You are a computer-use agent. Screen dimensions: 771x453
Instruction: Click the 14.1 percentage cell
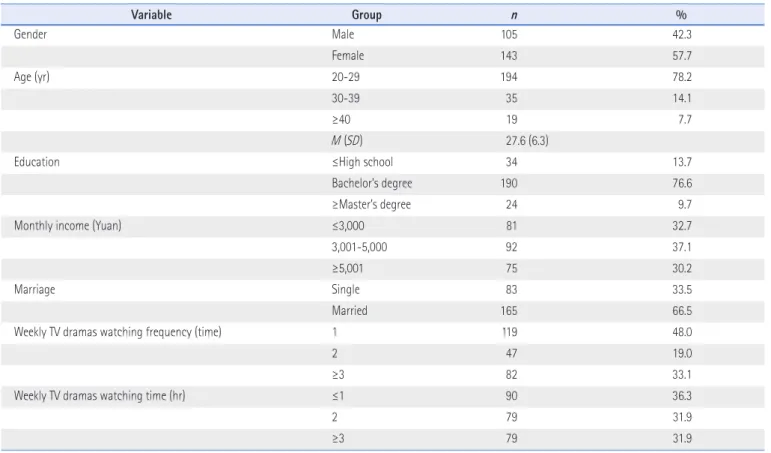click(x=682, y=98)
